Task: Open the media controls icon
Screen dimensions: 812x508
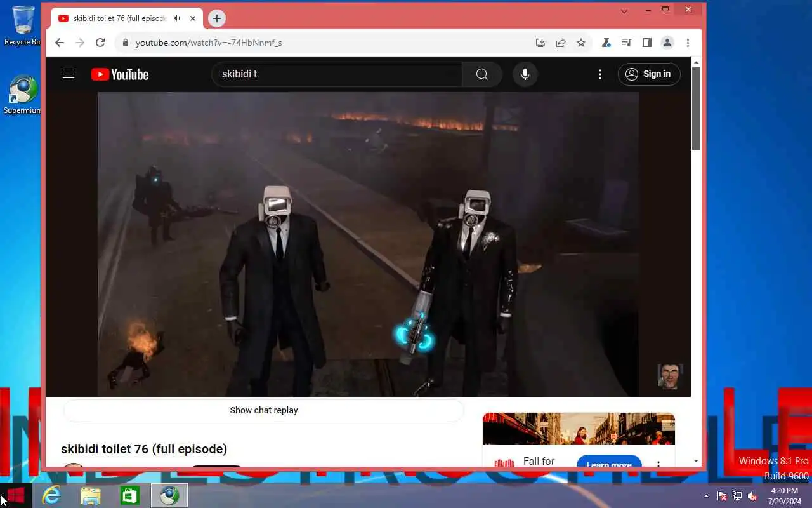Action: pyautogui.click(x=627, y=43)
